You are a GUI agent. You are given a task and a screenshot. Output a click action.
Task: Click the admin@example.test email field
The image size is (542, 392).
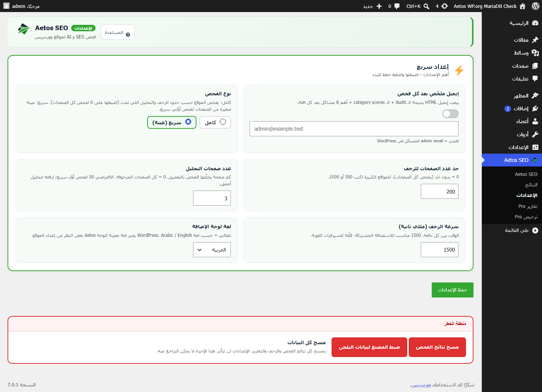pyautogui.click(x=354, y=129)
